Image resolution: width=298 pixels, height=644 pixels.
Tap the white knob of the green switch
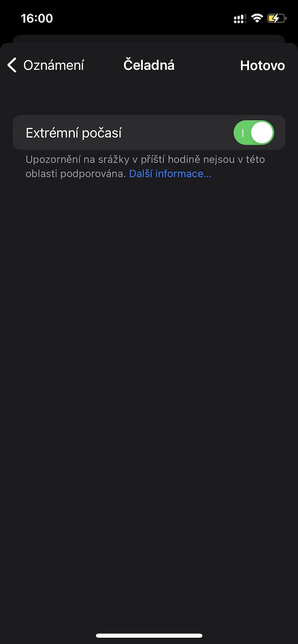pos(262,133)
